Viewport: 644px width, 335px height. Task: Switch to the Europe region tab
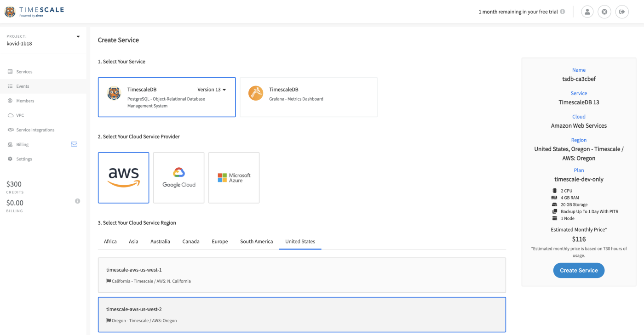[220, 242]
